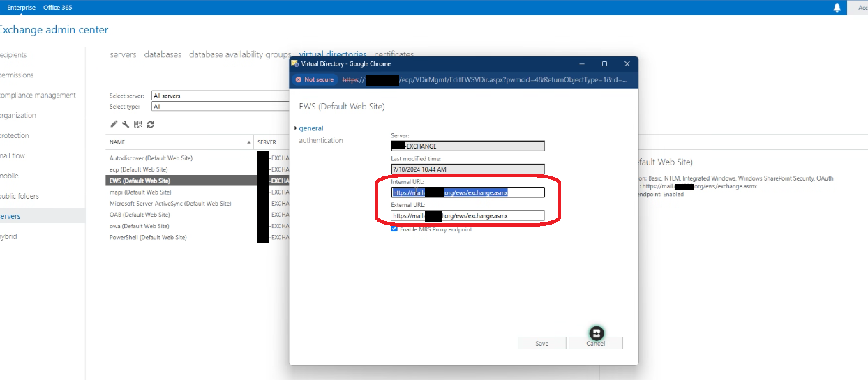Click the Edit pencil icon in toolbar
Screen dimensions: 868x380
pos(114,125)
